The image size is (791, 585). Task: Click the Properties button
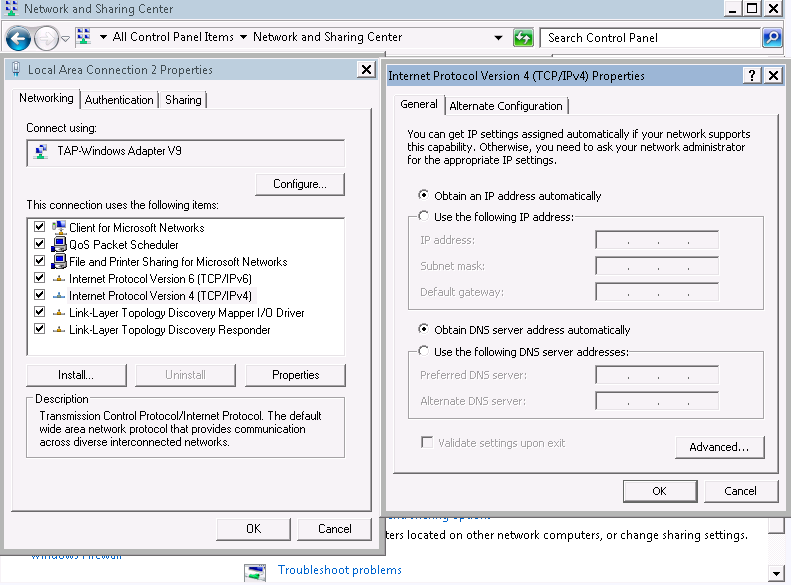(x=296, y=375)
